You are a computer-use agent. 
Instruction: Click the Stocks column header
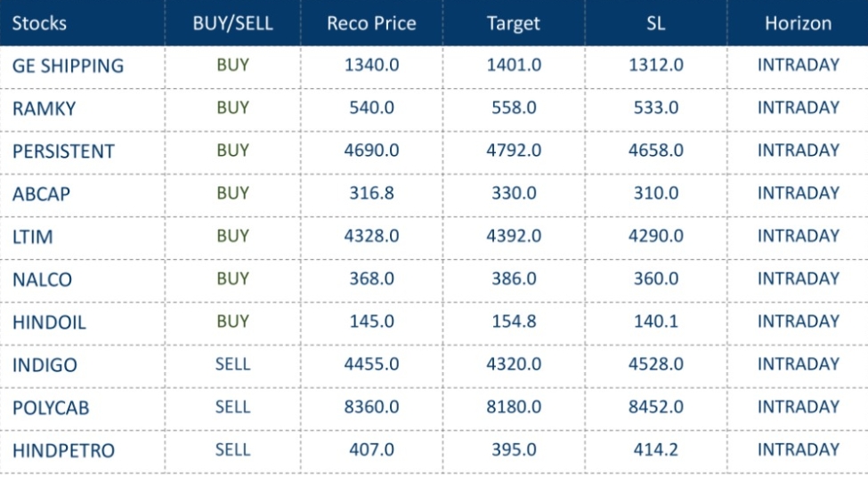pyautogui.click(x=39, y=23)
